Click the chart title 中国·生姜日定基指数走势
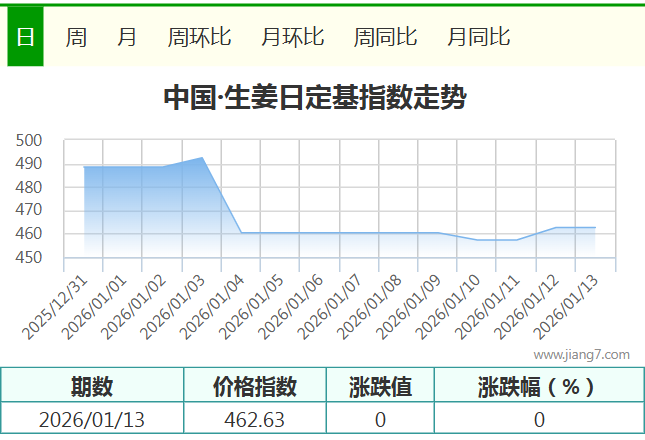645x440 pixels. [315, 98]
